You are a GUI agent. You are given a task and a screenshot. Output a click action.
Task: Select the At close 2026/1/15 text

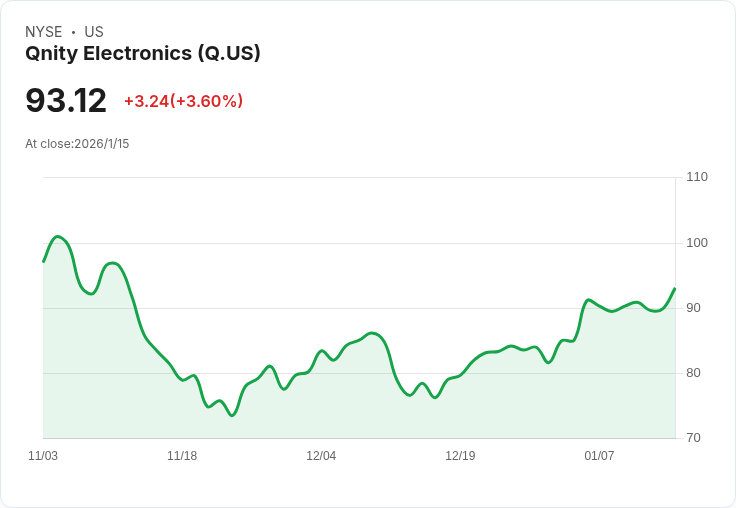[77, 144]
